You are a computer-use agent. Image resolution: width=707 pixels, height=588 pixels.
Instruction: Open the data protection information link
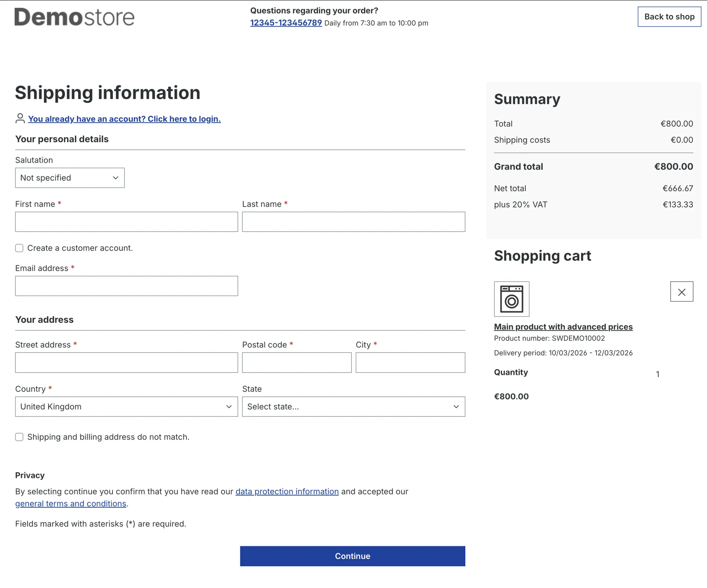click(287, 491)
